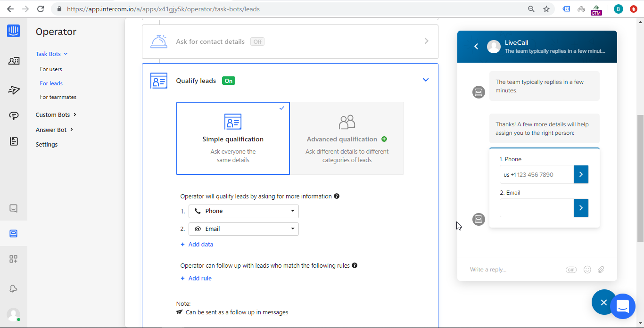Click the page vertical scrollbar

tap(640, 179)
